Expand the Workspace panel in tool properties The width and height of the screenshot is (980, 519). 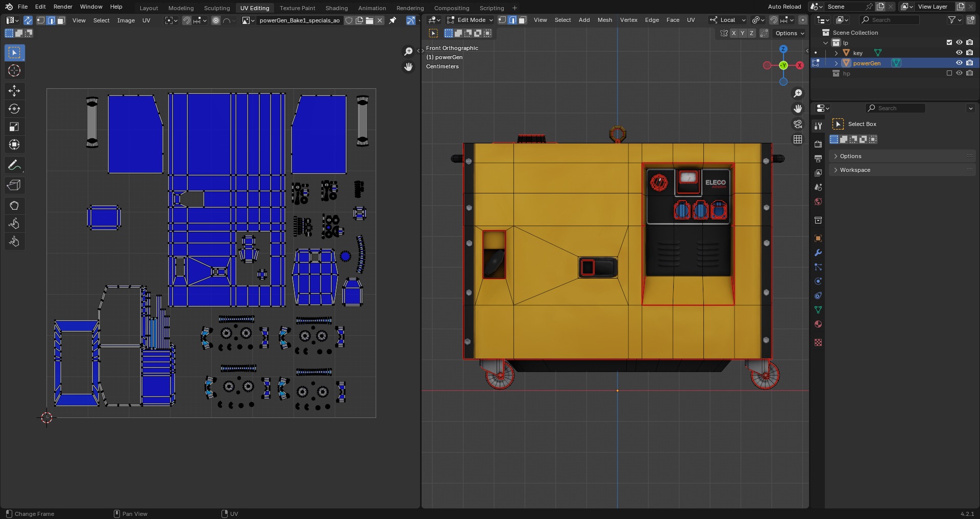pyautogui.click(x=902, y=170)
